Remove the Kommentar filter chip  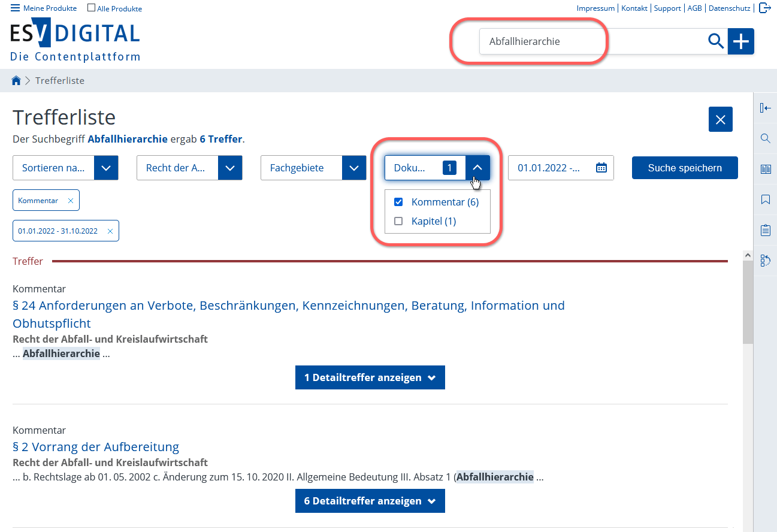(x=71, y=201)
